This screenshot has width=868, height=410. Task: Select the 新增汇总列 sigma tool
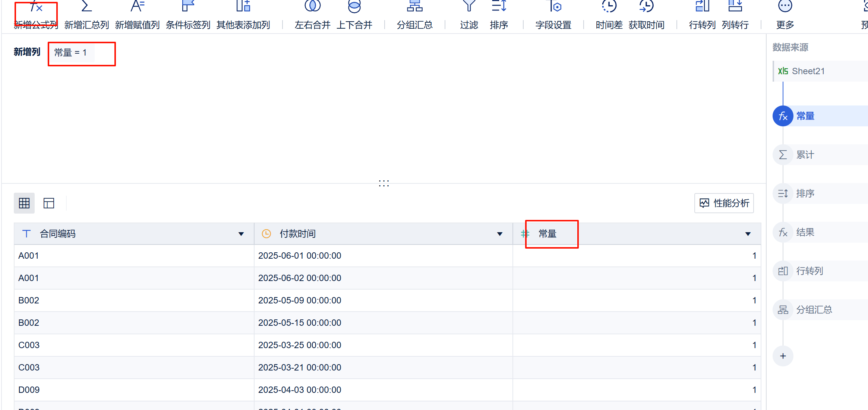tap(86, 15)
